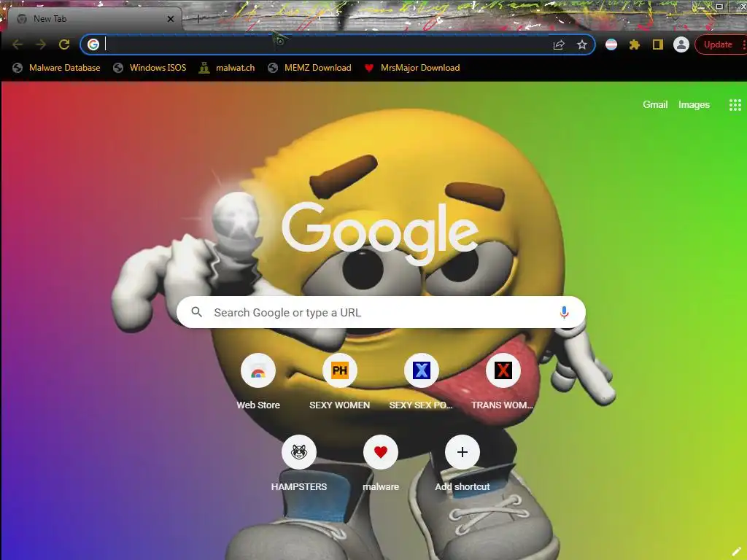
Task: Open MrsMajor Download bookmark
Action: pyautogui.click(x=412, y=68)
